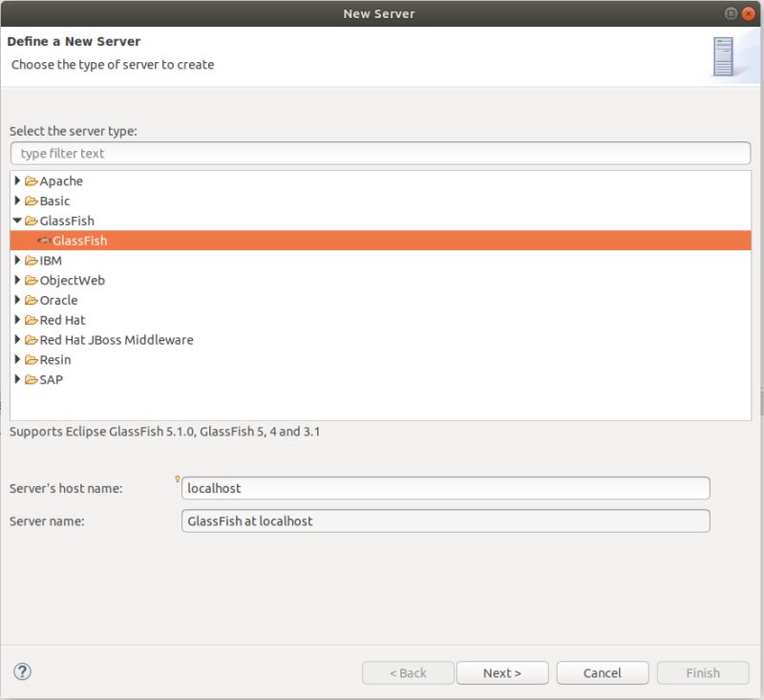Select the IBM tree label

click(x=51, y=261)
